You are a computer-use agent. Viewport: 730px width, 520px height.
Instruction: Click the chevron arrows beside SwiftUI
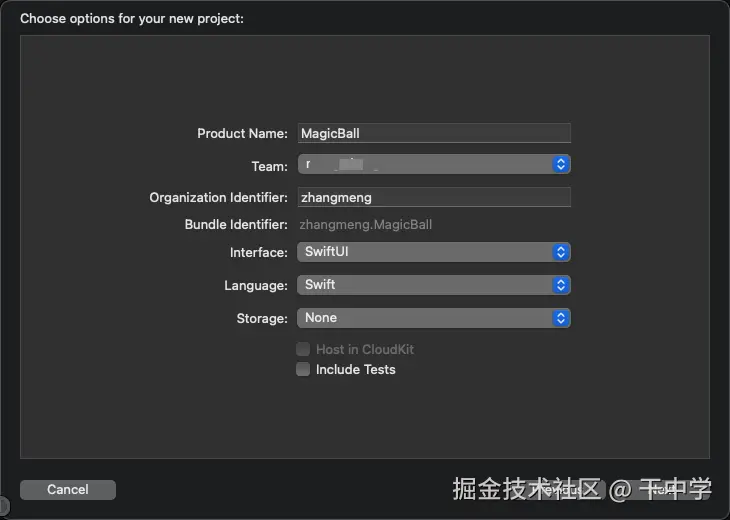[x=561, y=252]
